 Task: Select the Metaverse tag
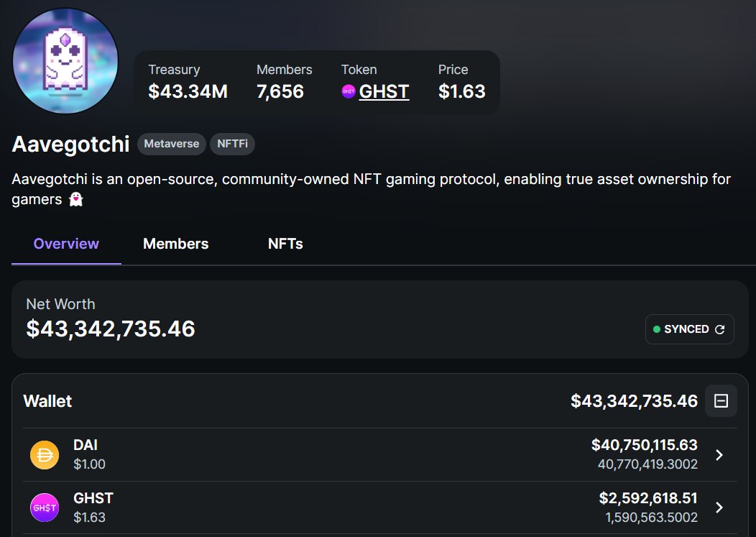pyautogui.click(x=172, y=144)
